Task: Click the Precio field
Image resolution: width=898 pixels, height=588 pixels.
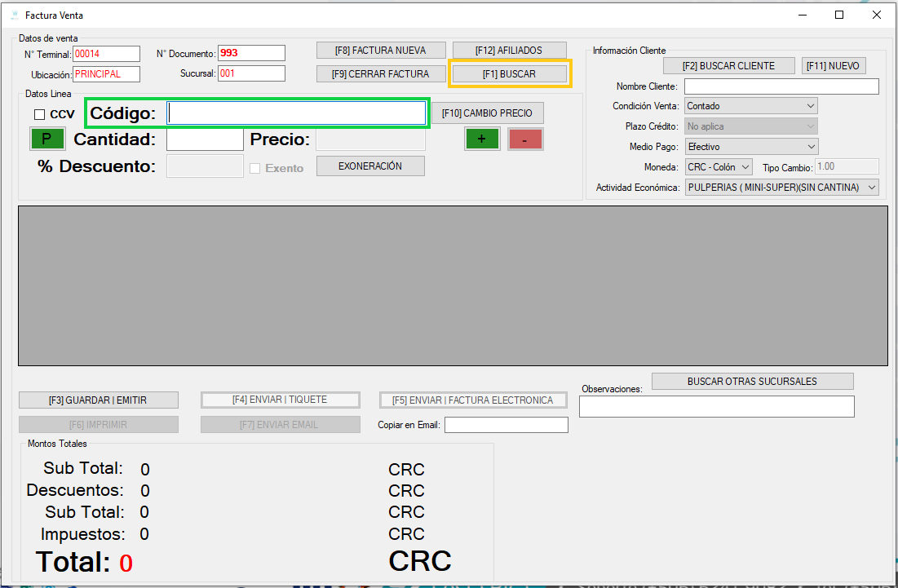Action: [x=370, y=139]
